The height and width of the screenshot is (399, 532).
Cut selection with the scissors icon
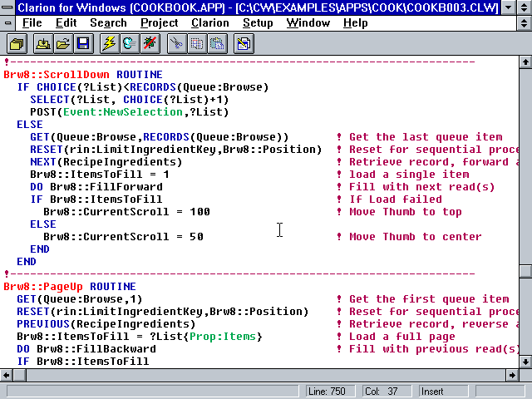click(x=176, y=44)
